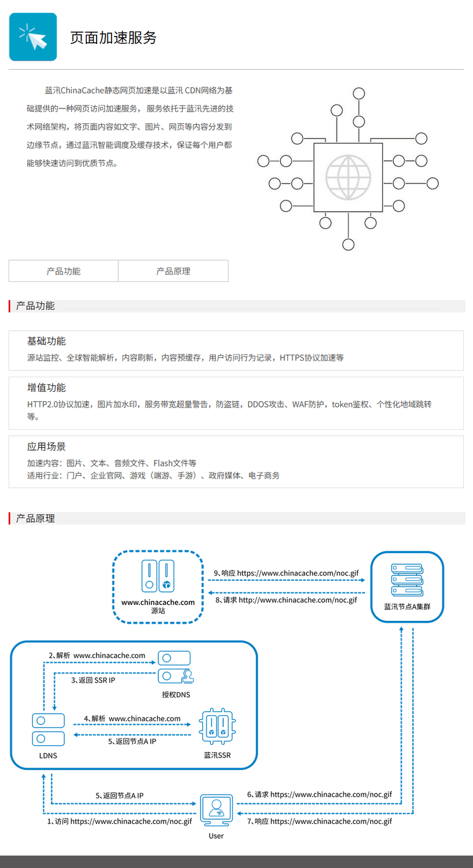Screen dimensions: 473x868
Task: Click the 加速内容 line in 应用场景
Action: coord(111,463)
